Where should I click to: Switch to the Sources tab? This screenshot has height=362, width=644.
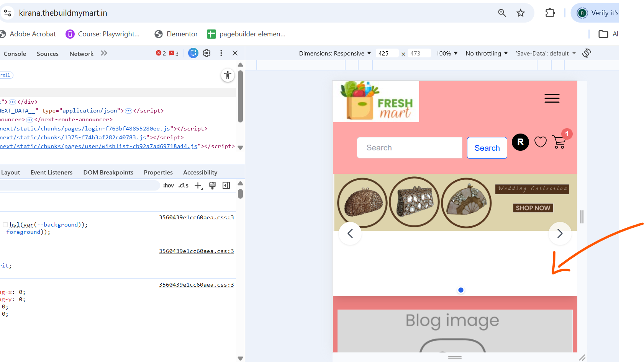tap(48, 54)
